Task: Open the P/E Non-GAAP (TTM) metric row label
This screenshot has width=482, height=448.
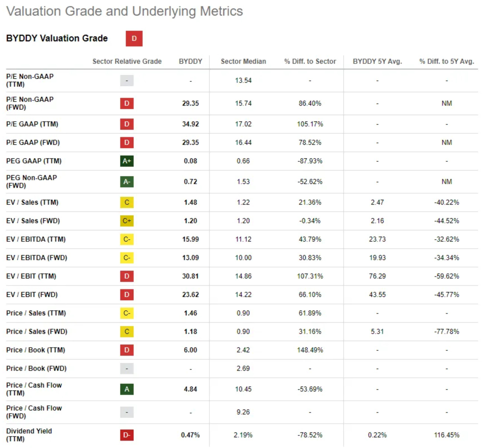Action: (30, 81)
